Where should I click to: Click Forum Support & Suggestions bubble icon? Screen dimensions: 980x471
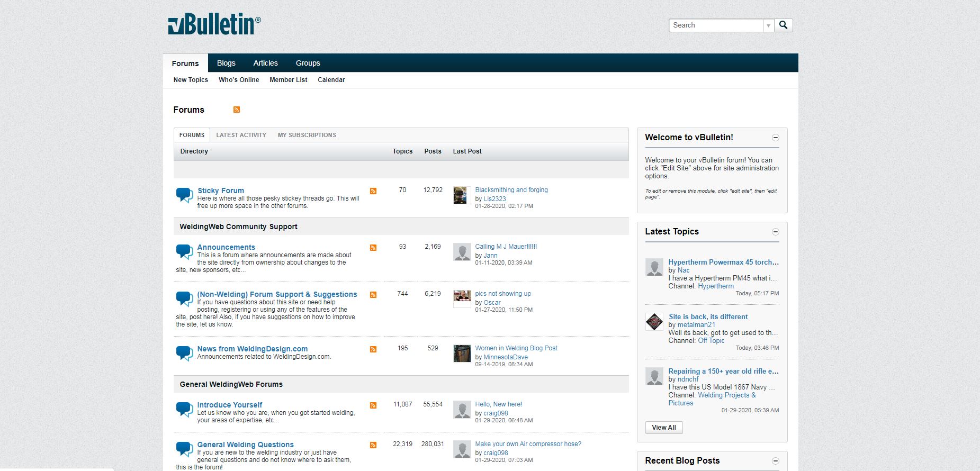(184, 298)
